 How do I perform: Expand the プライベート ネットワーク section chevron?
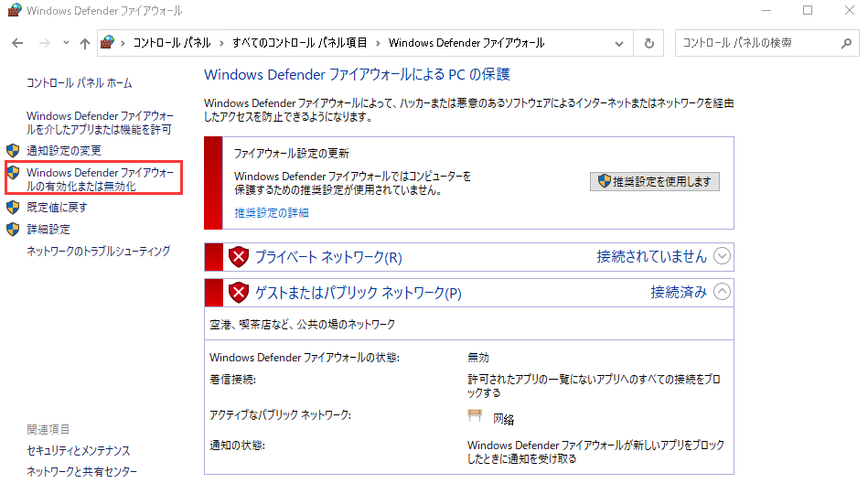(x=722, y=256)
